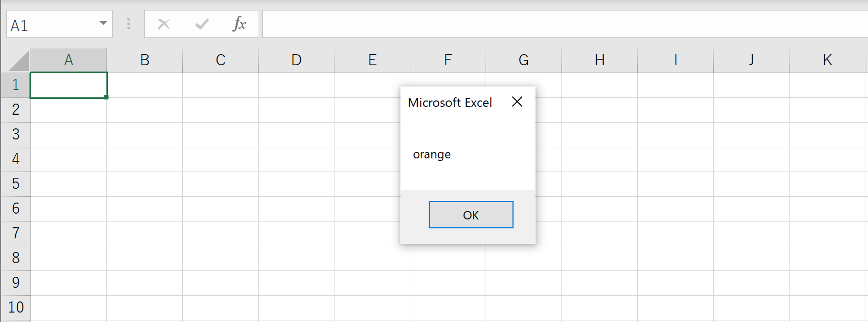Click the Select All corner triangle
The width and height of the screenshot is (868, 322).
point(19,61)
